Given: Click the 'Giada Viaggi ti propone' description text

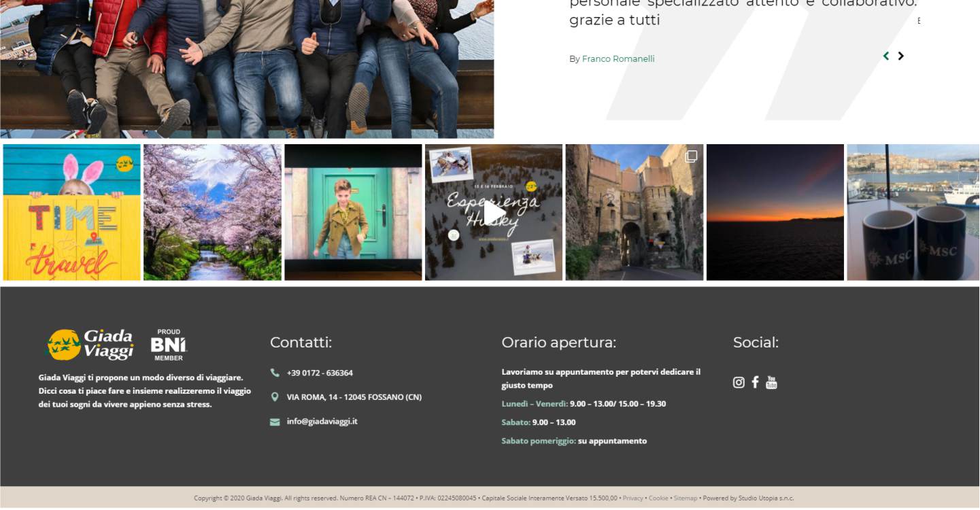Looking at the screenshot, I should pos(145,391).
